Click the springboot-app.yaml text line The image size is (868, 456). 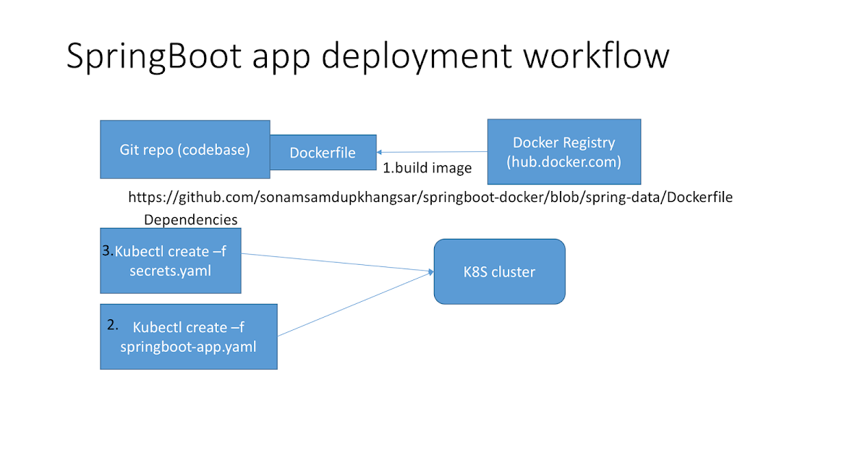point(189,347)
